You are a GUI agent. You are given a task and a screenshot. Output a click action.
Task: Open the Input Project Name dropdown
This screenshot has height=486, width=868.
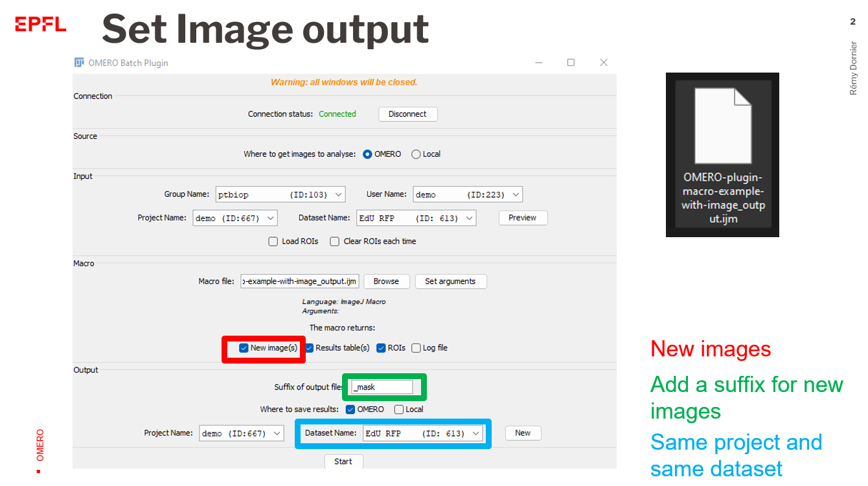tap(234, 218)
